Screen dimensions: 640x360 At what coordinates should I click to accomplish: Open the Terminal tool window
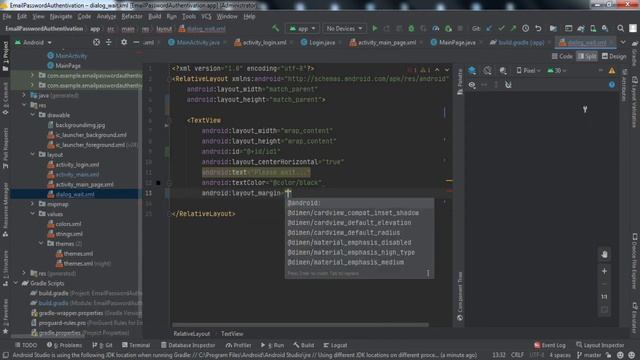coord(136,345)
